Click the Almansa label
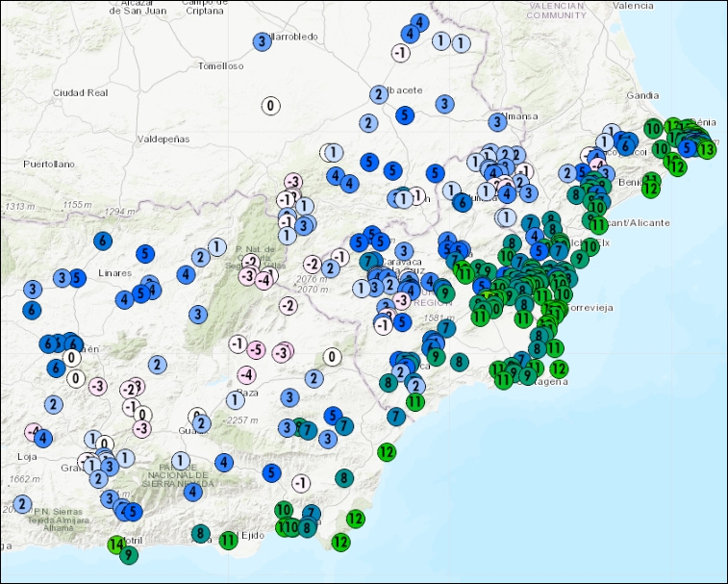 (522, 116)
